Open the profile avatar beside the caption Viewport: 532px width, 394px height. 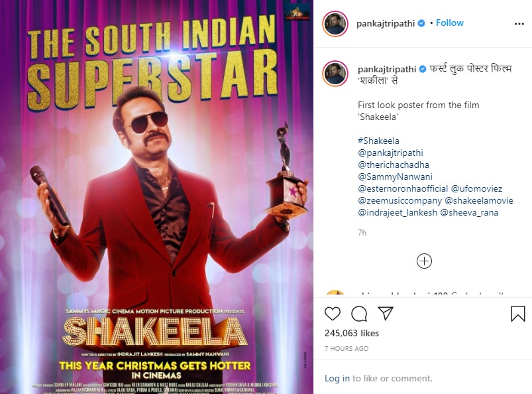pyautogui.click(x=335, y=73)
